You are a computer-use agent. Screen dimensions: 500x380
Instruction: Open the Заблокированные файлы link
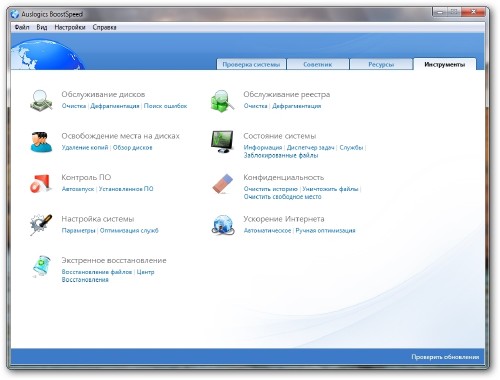281,155
